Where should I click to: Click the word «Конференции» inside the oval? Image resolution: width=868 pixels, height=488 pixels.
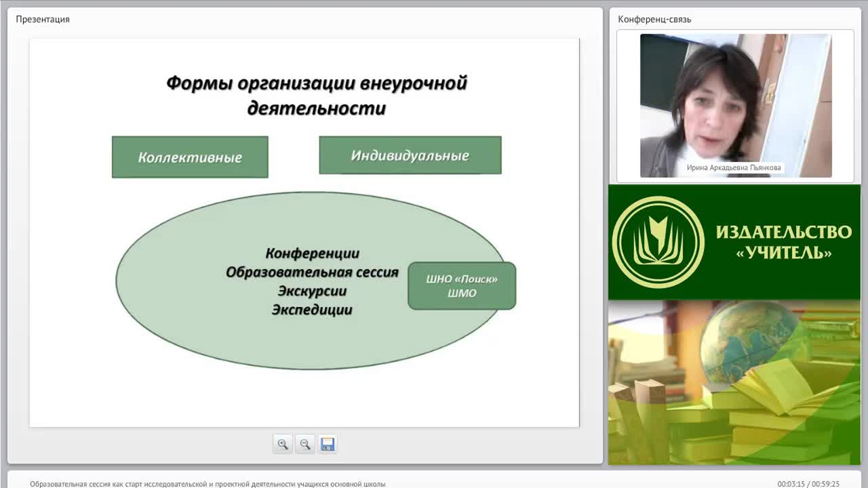click(313, 253)
